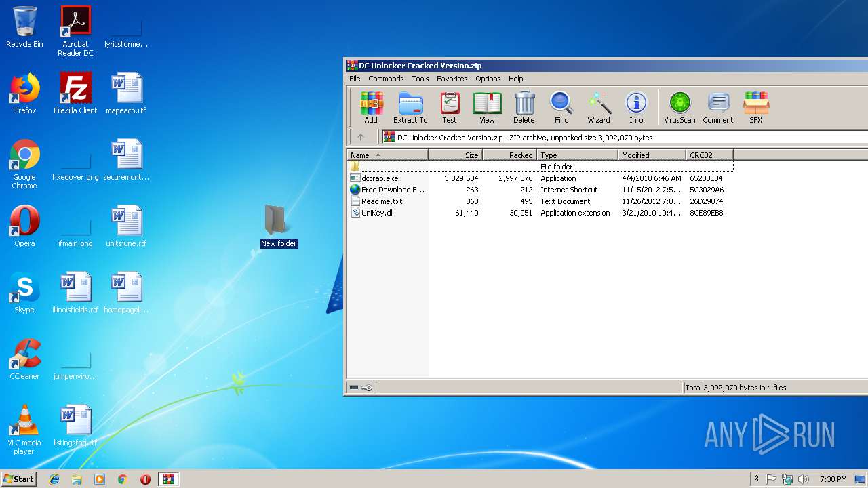
Task: Open the Options menu
Action: click(x=488, y=79)
